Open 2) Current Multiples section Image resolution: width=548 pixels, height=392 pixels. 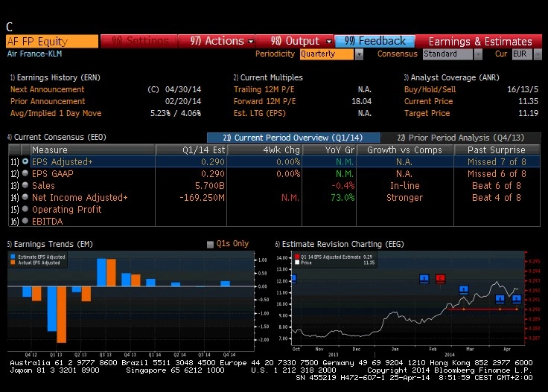(x=268, y=77)
